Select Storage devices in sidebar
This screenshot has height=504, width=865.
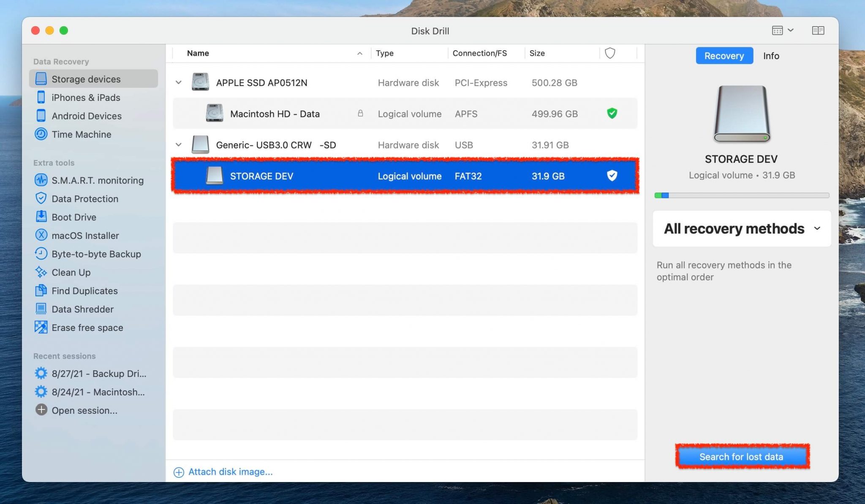[93, 79]
